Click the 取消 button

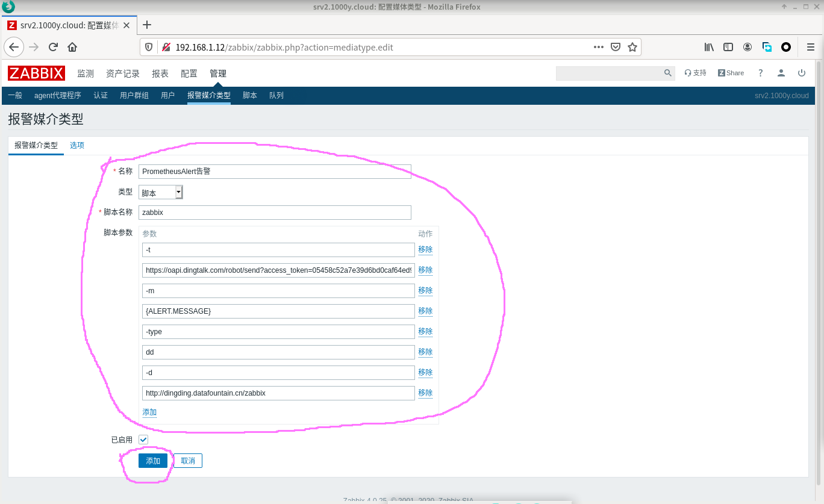click(188, 461)
